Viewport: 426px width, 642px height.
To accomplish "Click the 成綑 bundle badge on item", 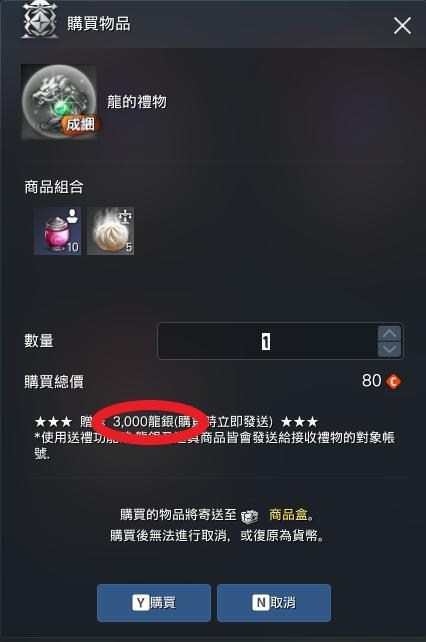I will [x=80, y=124].
